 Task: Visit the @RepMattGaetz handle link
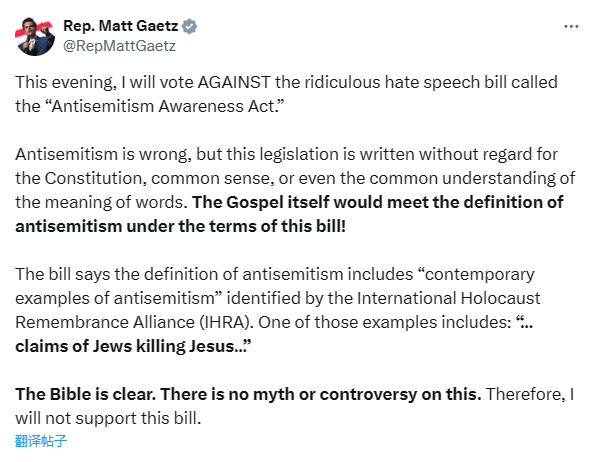point(119,46)
